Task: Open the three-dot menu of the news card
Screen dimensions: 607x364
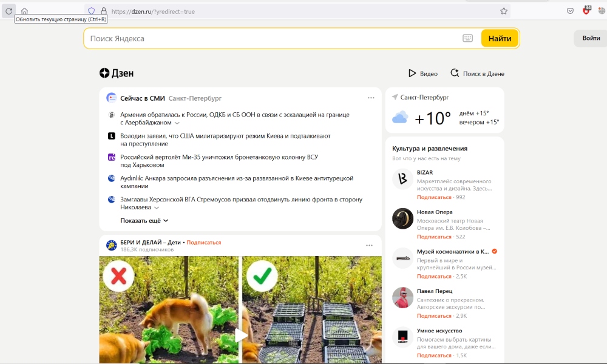Action: pos(371,98)
